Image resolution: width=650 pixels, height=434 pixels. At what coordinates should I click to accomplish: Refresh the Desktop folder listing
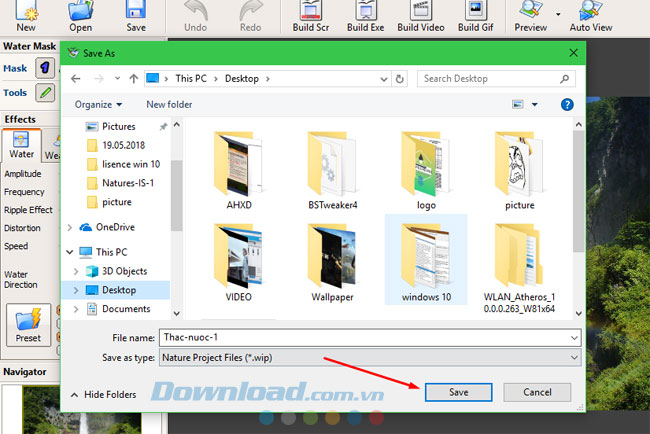(x=400, y=79)
